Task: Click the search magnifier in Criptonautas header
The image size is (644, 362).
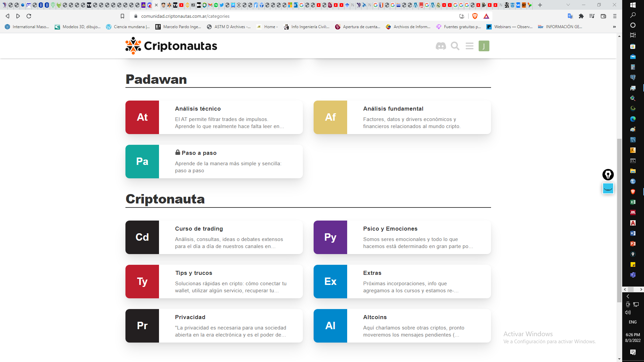Action: [455, 46]
